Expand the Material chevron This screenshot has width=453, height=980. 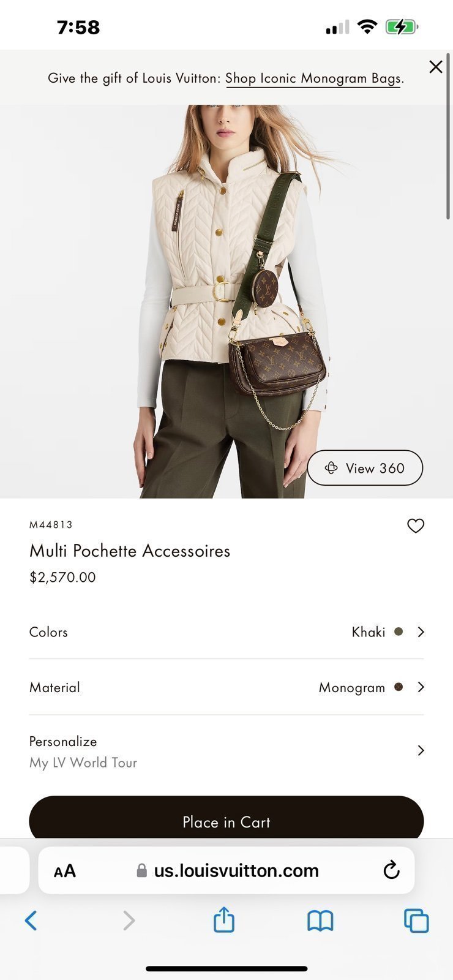click(421, 687)
